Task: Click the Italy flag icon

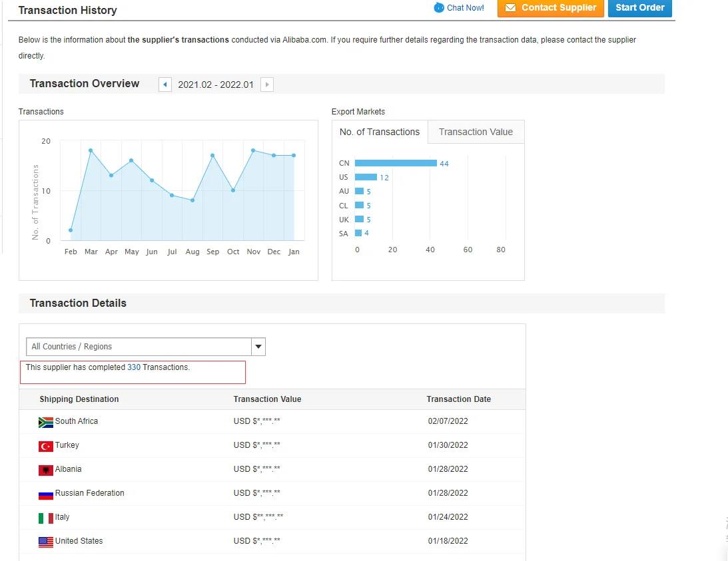Action: [46, 518]
